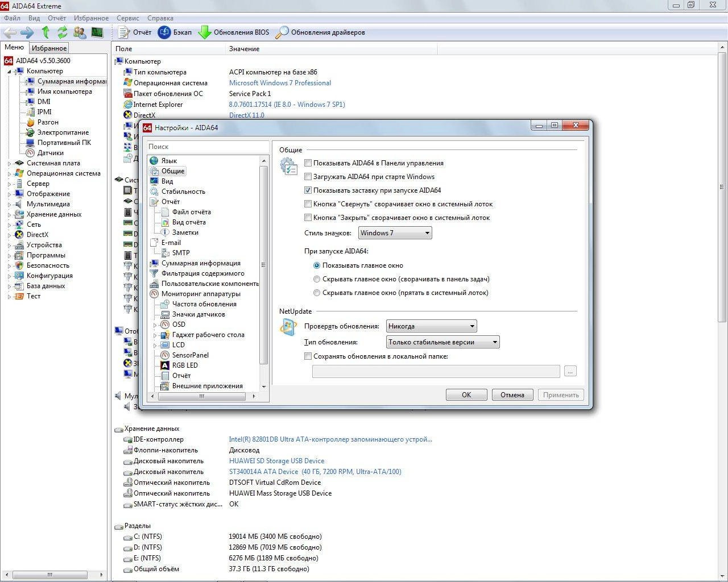
Task: Expand Операционная система in main tree
Action: click(x=9, y=174)
